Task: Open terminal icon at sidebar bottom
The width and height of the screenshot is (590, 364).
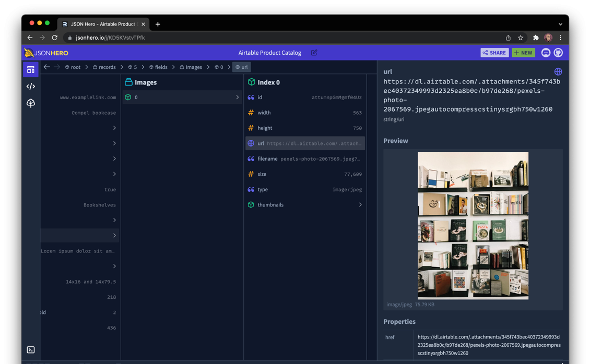Action: [x=31, y=350]
